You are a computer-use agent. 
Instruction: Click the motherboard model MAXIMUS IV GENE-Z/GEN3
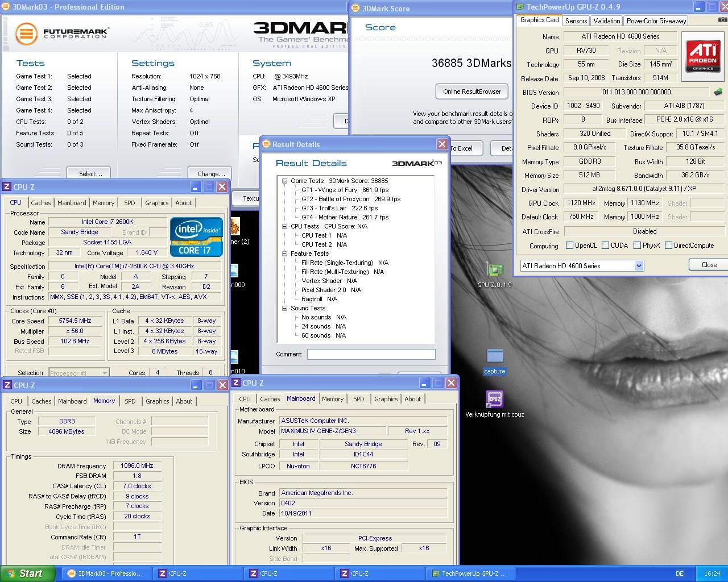(332, 431)
